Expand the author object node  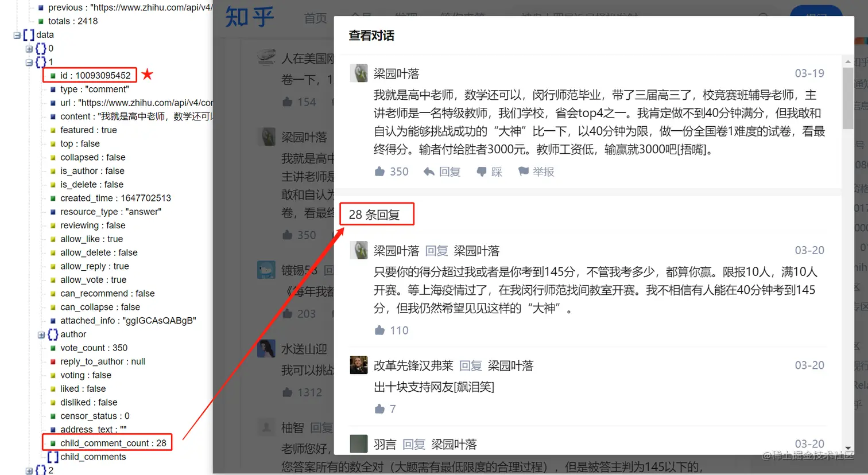click(41, 335)
